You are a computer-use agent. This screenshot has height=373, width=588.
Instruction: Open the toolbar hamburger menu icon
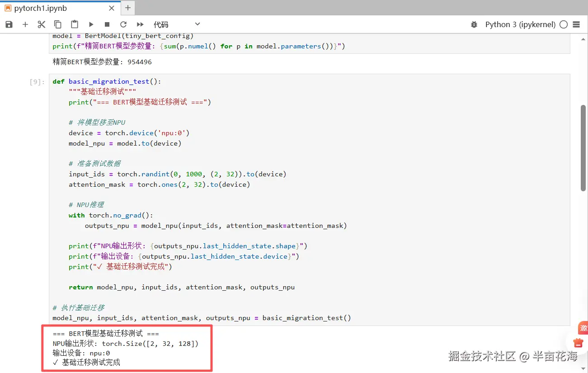point(576,24)
